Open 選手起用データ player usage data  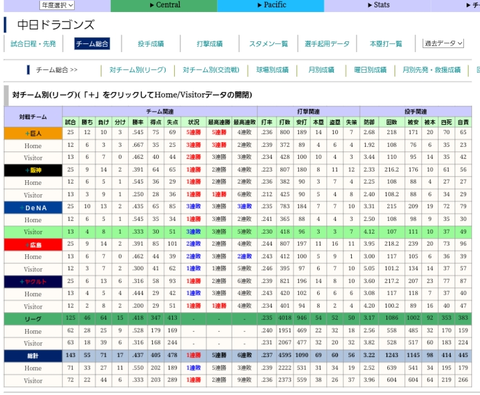327,44
